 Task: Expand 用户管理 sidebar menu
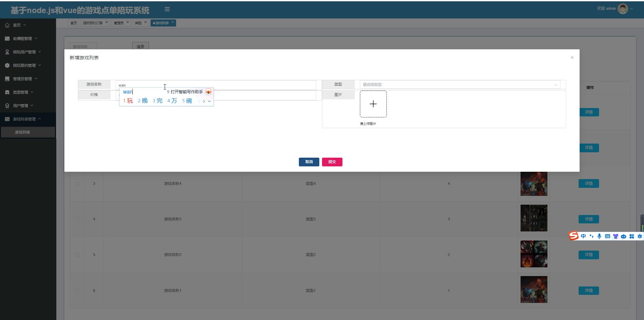point(32,106)
